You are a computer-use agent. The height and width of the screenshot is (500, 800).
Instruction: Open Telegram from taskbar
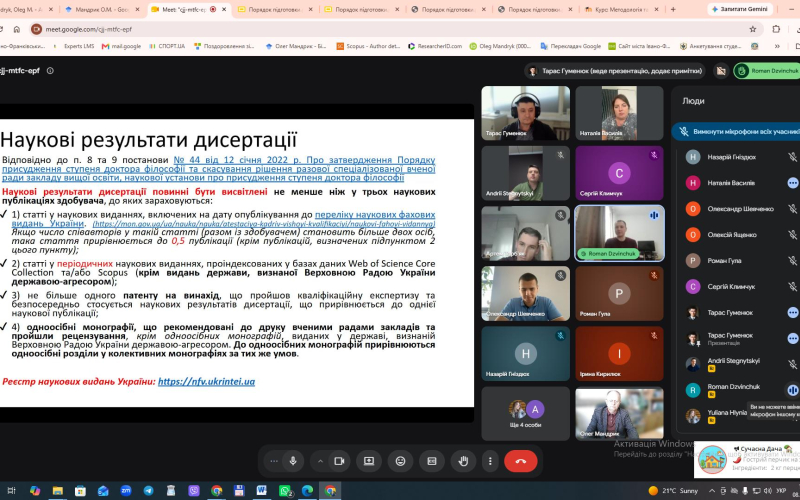point(148,491)
